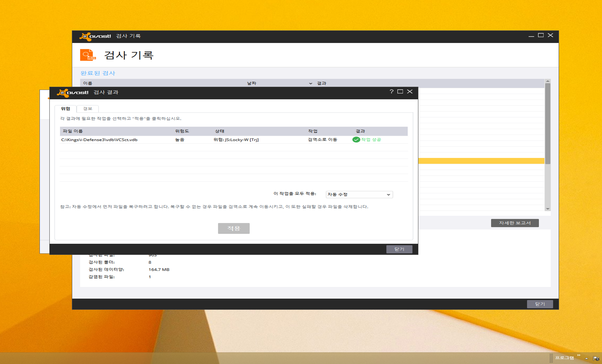
Task: Switch to the 경보 tab
Action: point(87,109)
